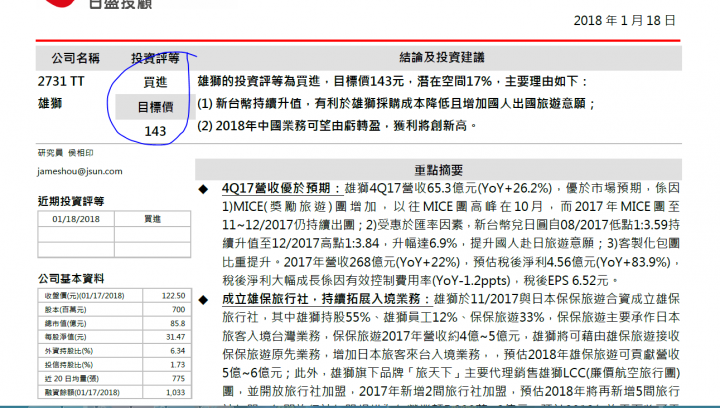Click stock code 2731 TT
This screenshot has width=720, height=408.
[61, 82]
